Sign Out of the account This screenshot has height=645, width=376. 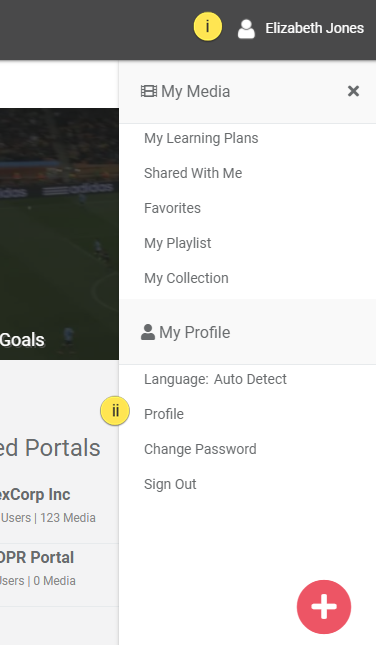click(x=170, y=484)
